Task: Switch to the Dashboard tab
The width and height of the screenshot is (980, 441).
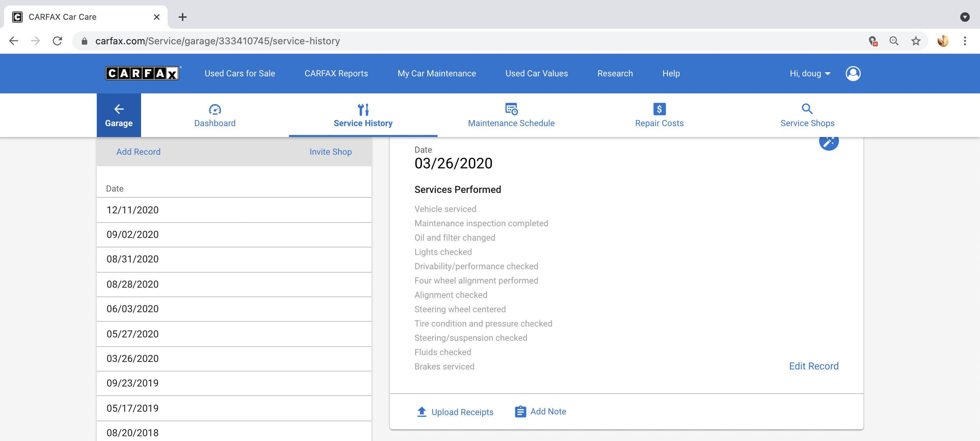Action: [x=215, y=115]
